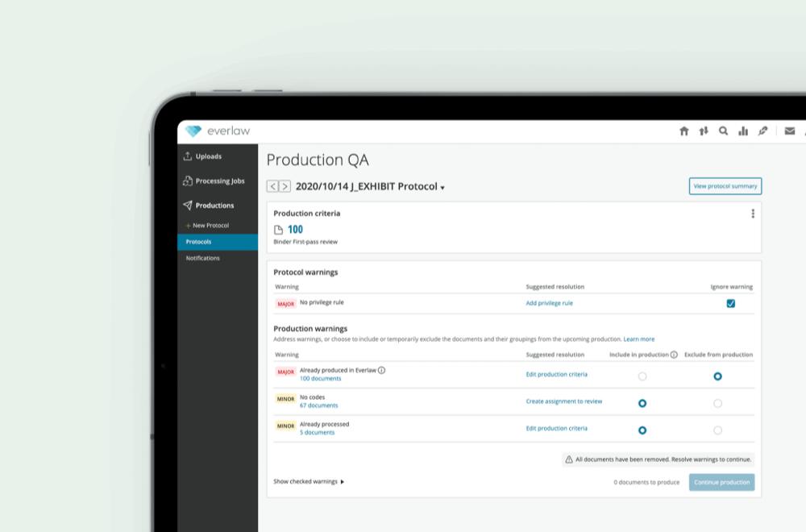Click the 100 document count in Production criteria
Viewport: 806px width, 532px height.
pyautogui.click(x=295, y=230)
